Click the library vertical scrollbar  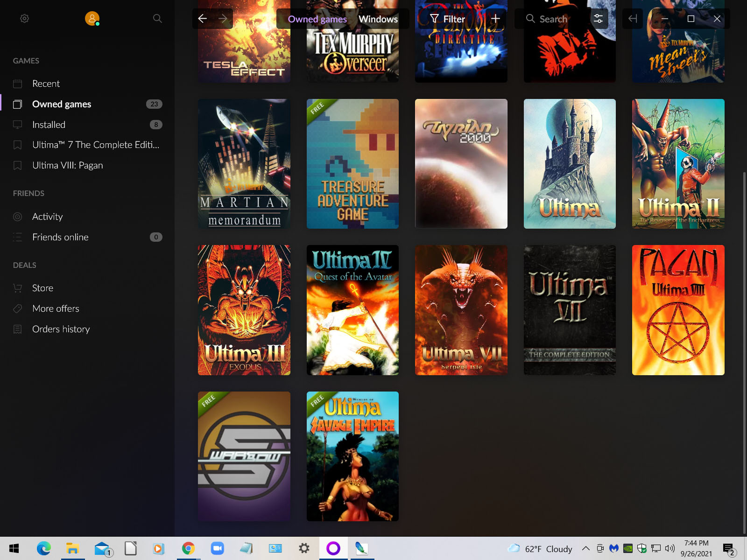tap(744, 353)
